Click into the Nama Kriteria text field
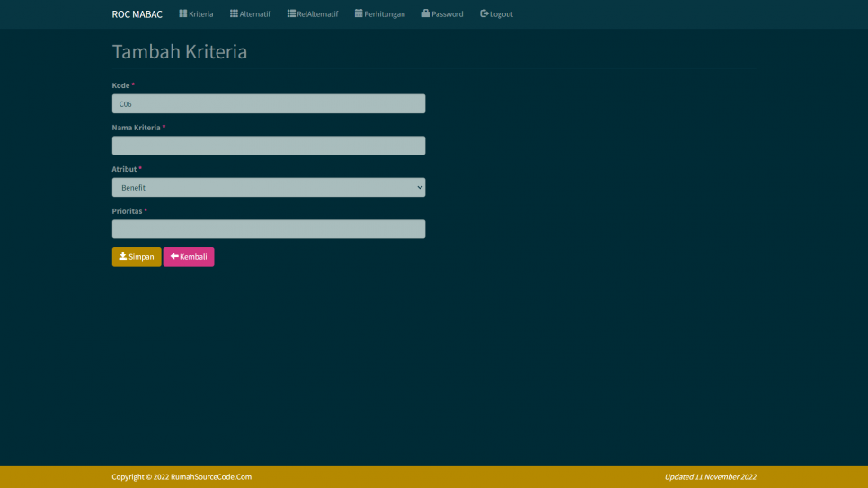868x488 pixels. click(x=268, y=146)
